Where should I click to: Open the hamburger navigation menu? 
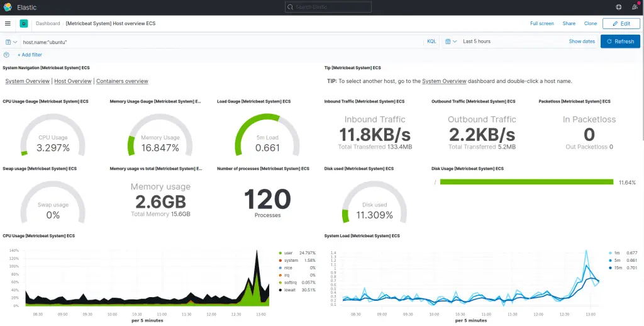(x=8, y=23)
